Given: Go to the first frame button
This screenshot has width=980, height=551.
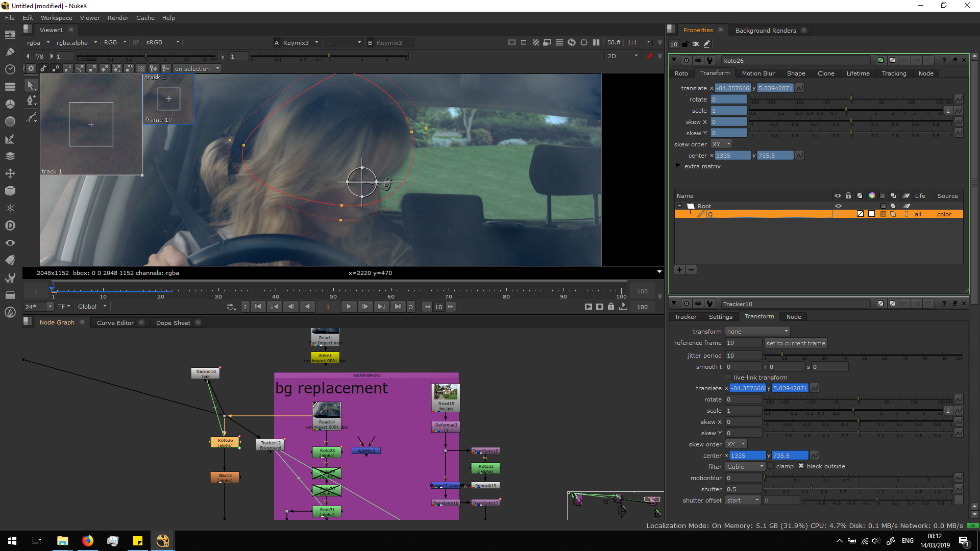Looking at the screenshot, I should (258, 307).
